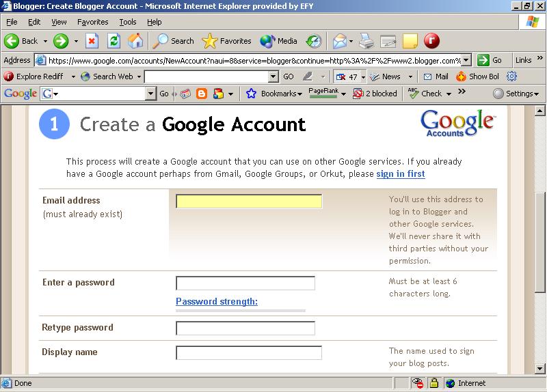Click the Enter a password field

pos(245,283)
